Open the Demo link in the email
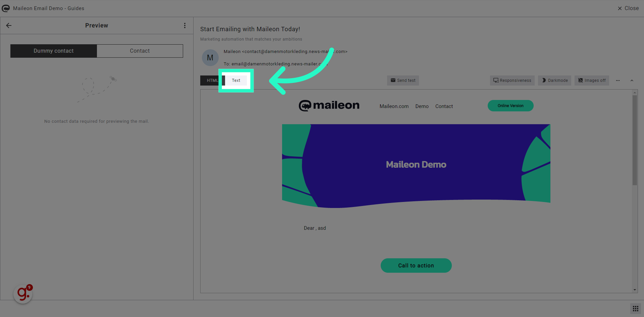Image resolution: width=644 pixels, height=317 pixels. coord(422,106)
